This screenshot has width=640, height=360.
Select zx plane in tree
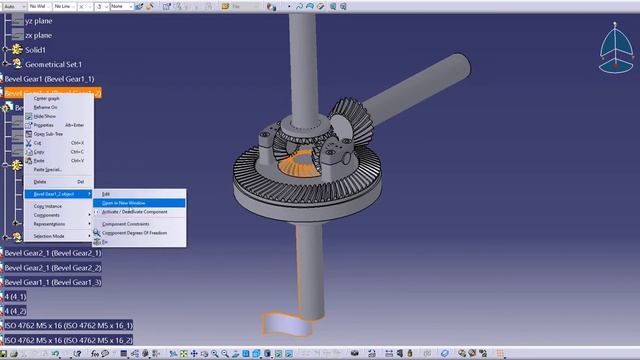pyautogui.click(x=38, y=36)
